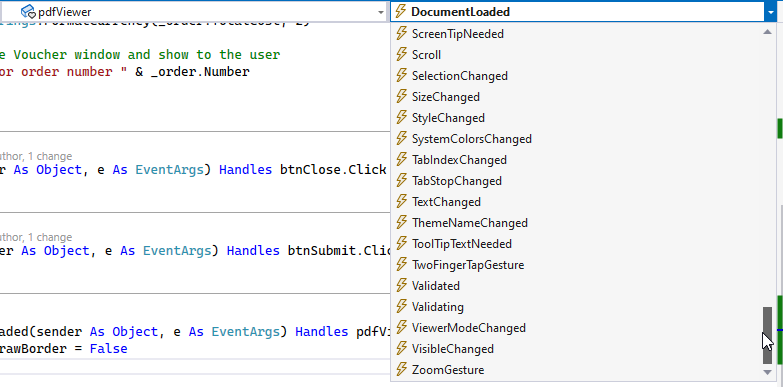Click the event icon beside ThemeNameChanged
Image resolution: width=783 pixels, height=387 pixels.
(401, 222)
